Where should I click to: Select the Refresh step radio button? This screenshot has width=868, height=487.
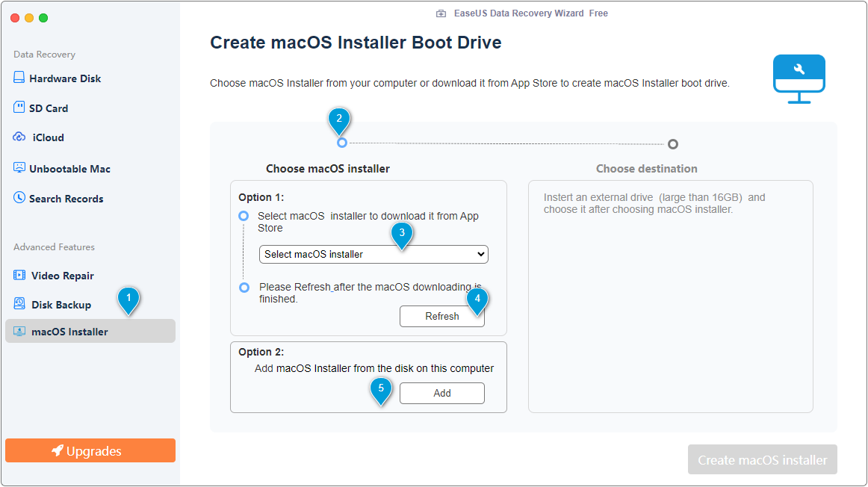244,288
